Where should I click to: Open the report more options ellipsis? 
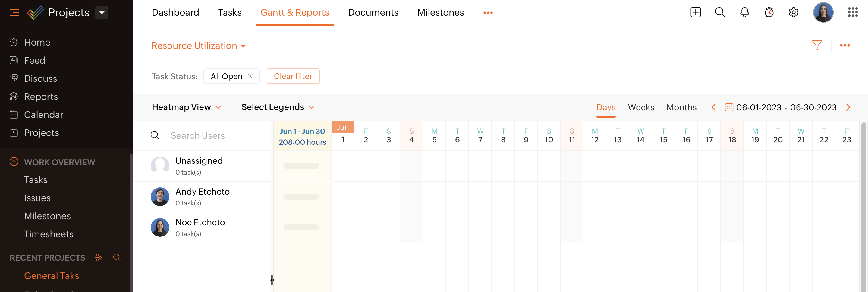pyautogui.click(x=845, y=46)
